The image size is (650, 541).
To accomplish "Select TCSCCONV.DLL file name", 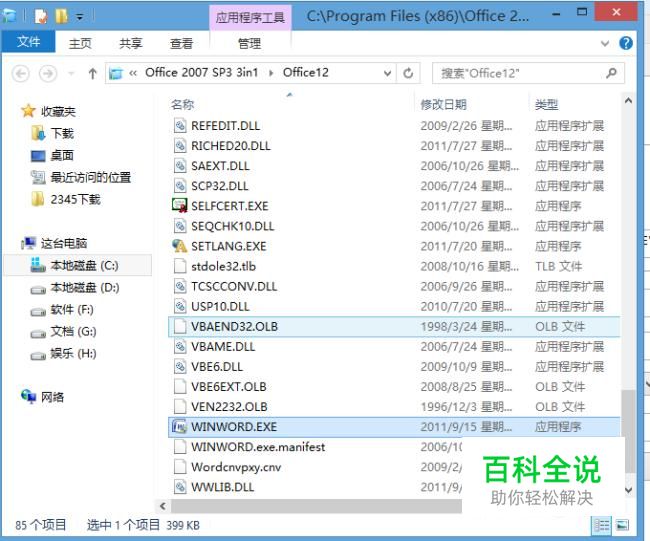I will (x=234, y=286).
